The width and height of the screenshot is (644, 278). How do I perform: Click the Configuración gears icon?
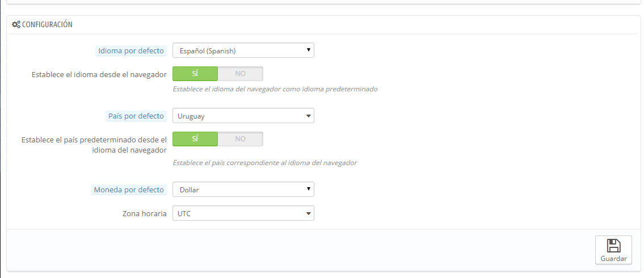pyautogui.click(x=16, y=25)
